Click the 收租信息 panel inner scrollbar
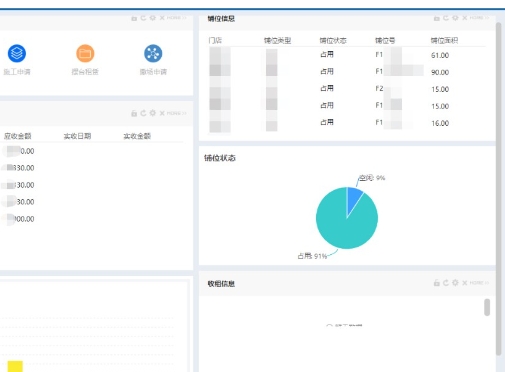 487,307
